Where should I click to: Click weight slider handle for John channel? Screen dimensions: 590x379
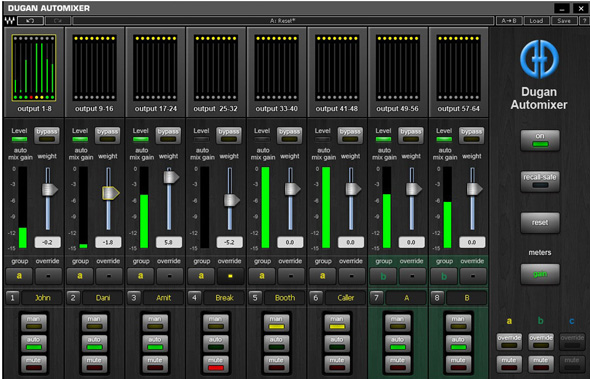point(49,189)
